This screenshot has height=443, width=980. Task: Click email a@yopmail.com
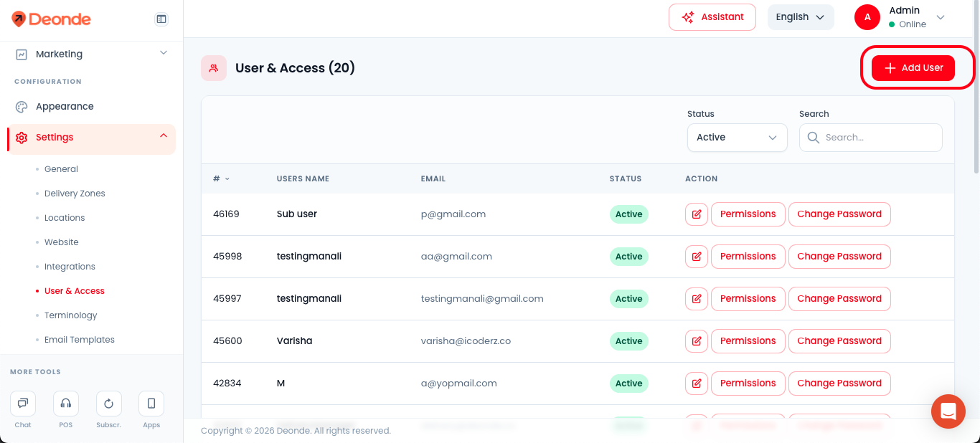coord(459,384)
